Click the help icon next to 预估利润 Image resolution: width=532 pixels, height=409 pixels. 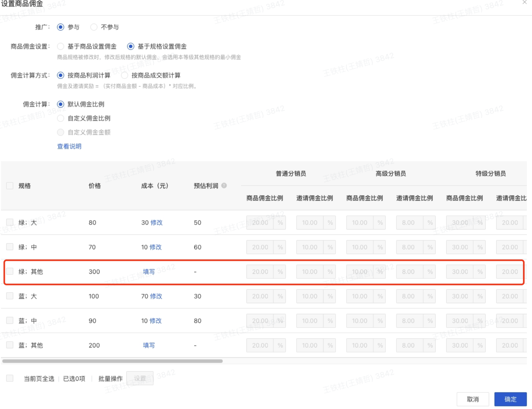click(224, 186)
